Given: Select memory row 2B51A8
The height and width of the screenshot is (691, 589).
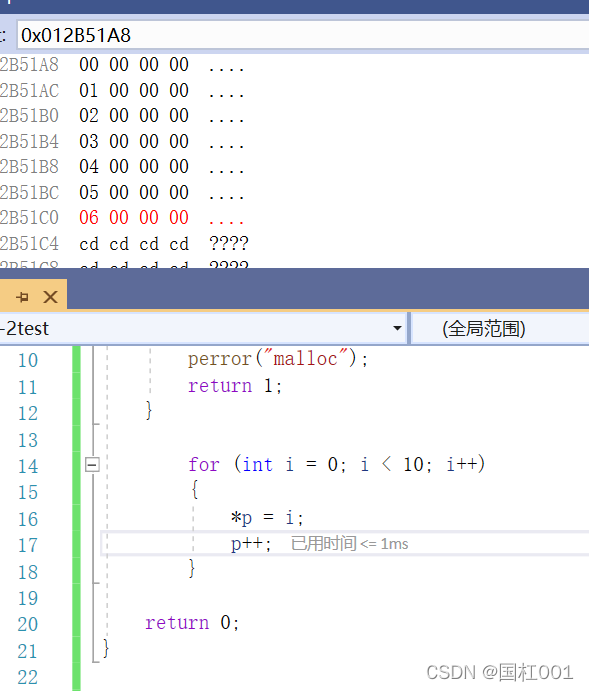Looking at the screenshot, I should 124,65.
